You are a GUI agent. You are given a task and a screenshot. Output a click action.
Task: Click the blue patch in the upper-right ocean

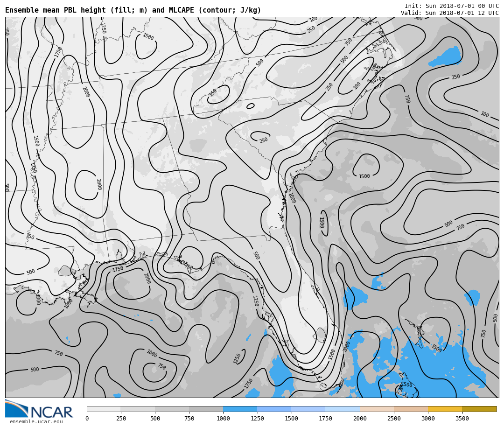[446, 57]
